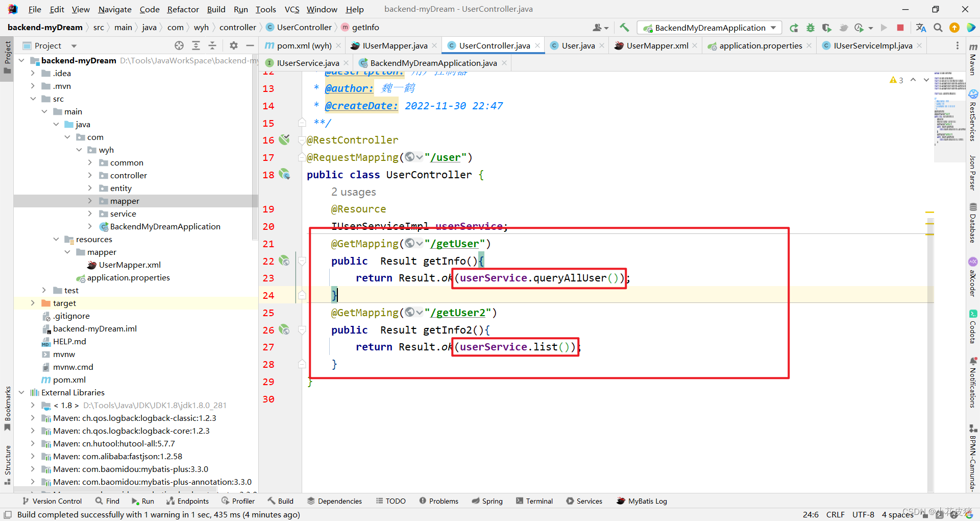Viewport: 980px width, 521px height.
Task: Open the Terminal tool window
Action: click(x=534, y=501)
